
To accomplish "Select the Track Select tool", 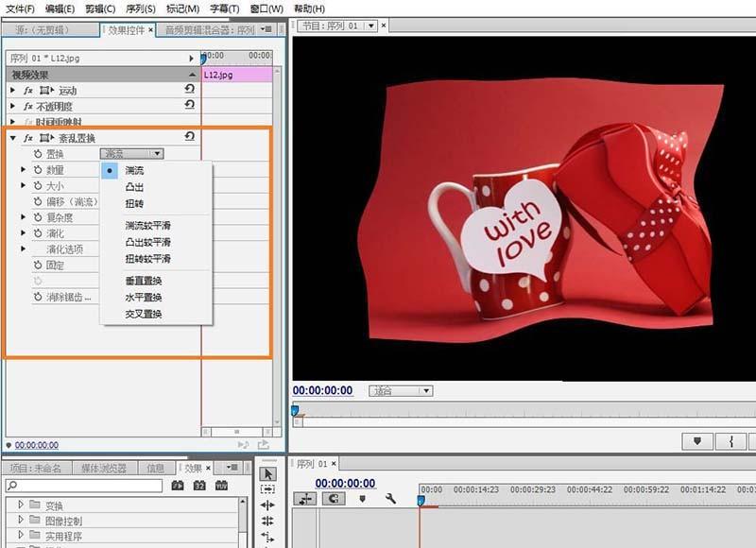I will [269, 489].
